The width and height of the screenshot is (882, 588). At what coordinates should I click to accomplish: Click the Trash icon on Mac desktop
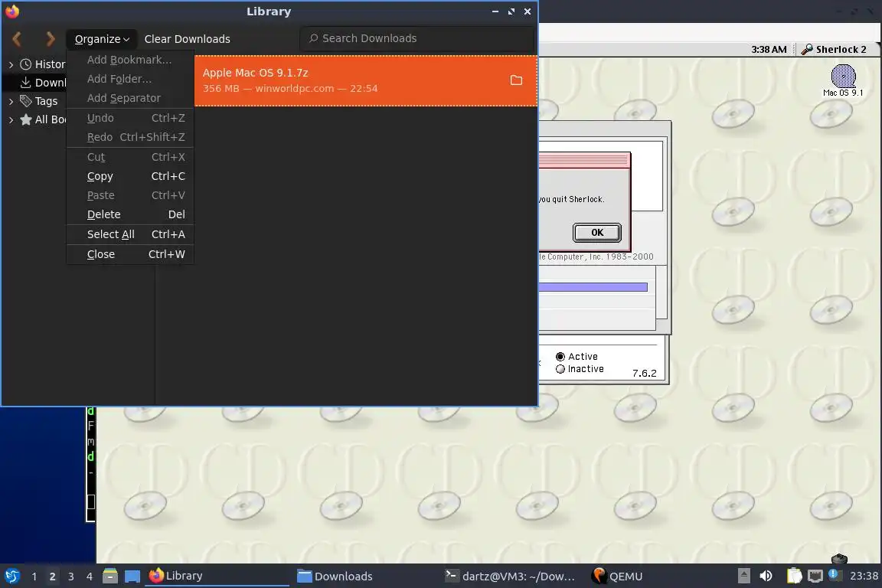(838, 559)
